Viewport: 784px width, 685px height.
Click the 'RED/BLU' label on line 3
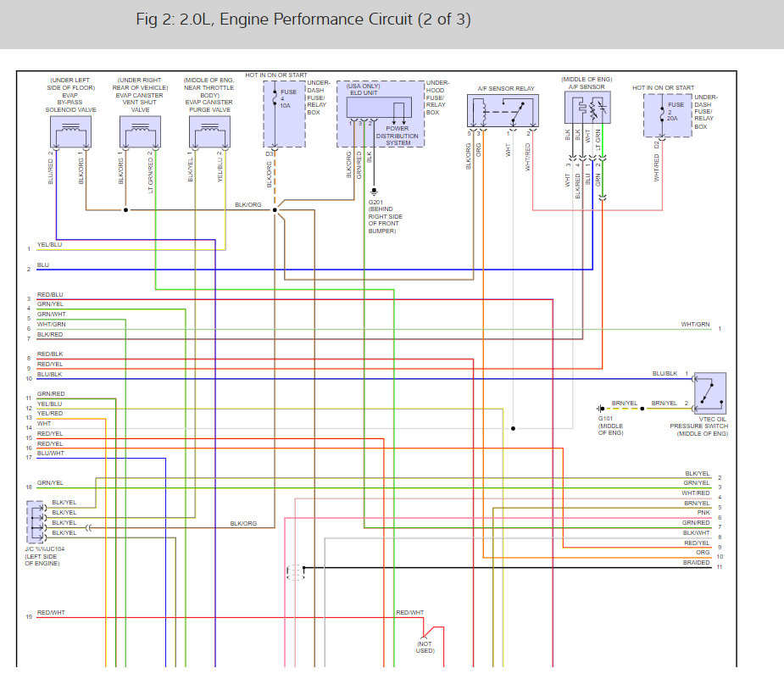pos(50,294)
